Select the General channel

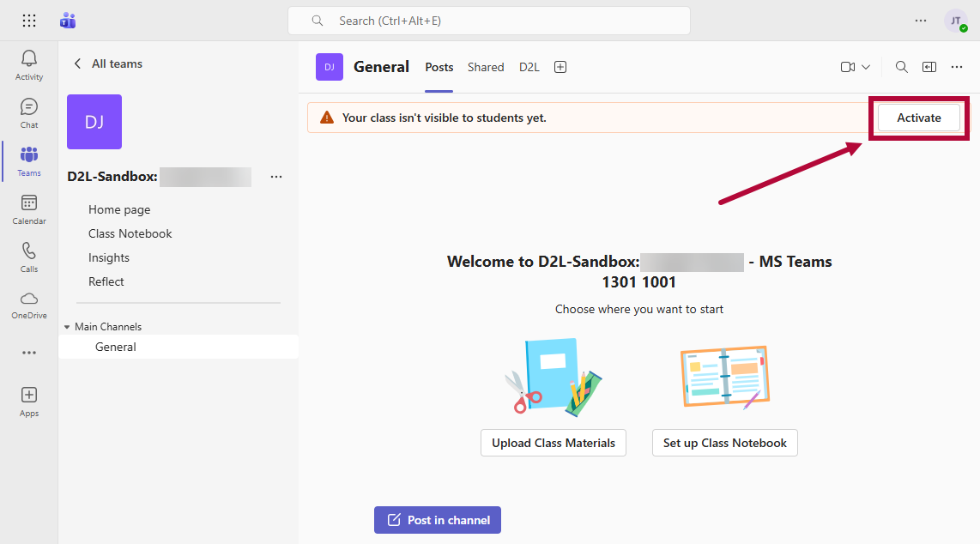click(x=178, y=347)
